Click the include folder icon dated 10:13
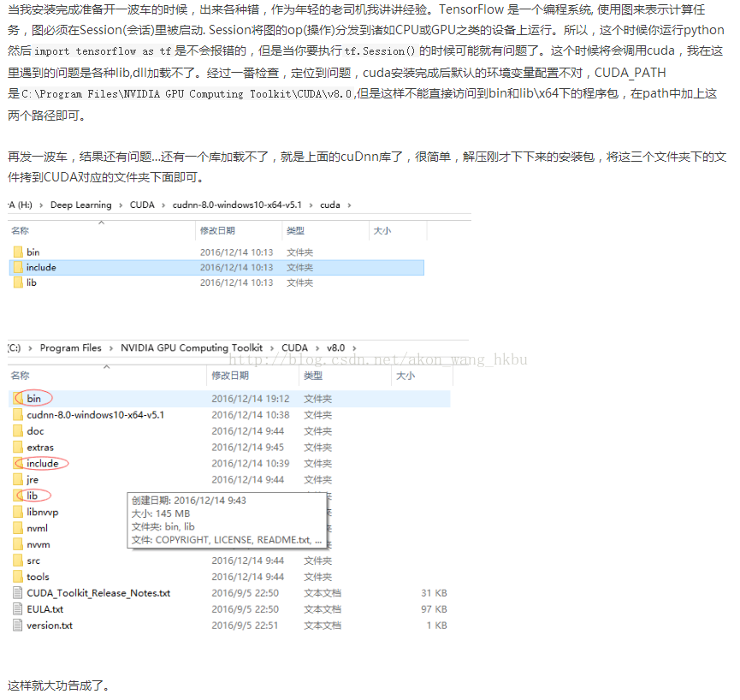Image resolution: width=740 pixels, height=700 pixels. tap(18, 267)
